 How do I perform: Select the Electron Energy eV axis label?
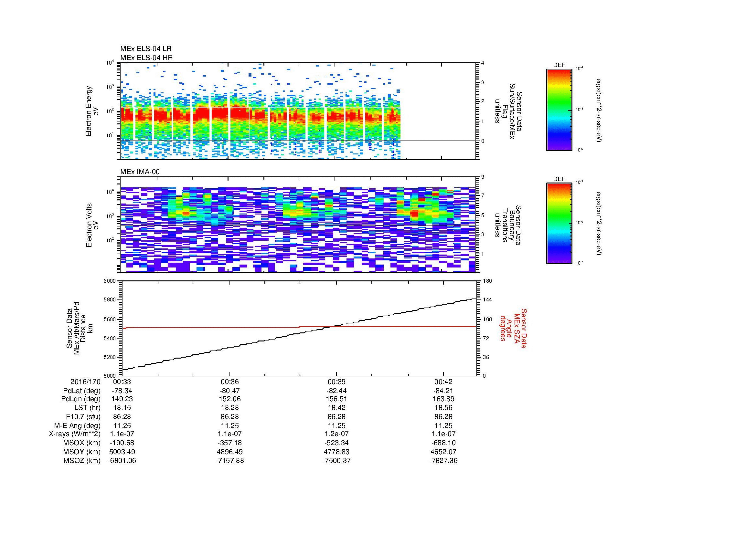[x=92, y=111]
